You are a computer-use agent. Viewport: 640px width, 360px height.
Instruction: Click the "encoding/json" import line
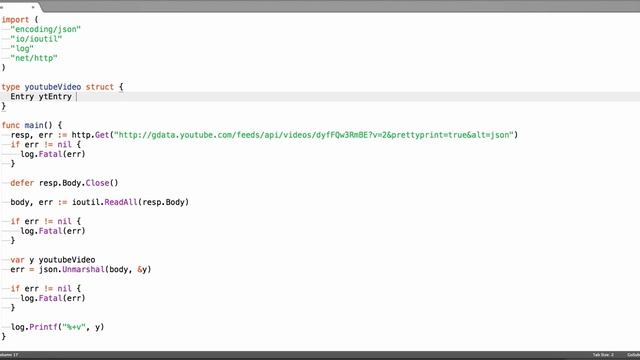click(x=46, y=29)
